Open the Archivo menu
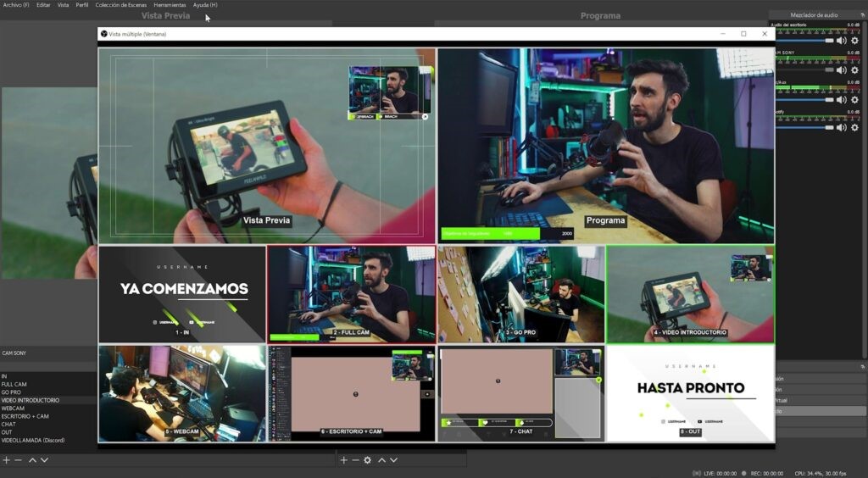 [x=15, y=5]
